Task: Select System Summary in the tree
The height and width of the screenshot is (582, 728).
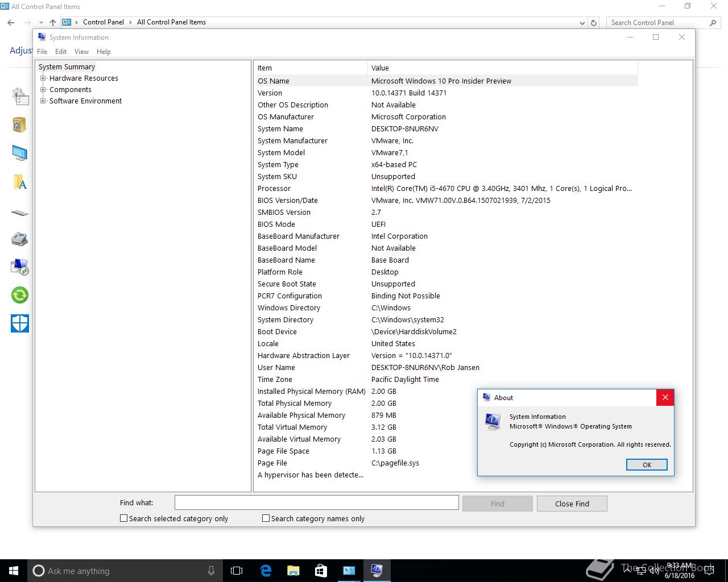Action: 67,67
